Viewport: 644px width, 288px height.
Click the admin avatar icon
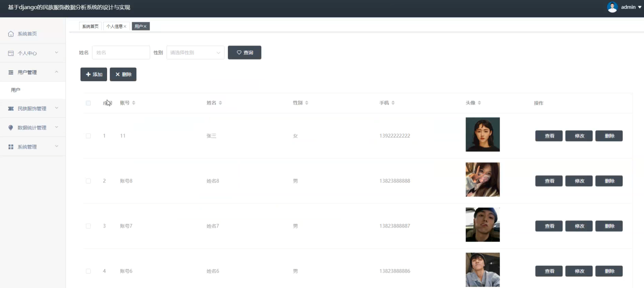[612, 7]
